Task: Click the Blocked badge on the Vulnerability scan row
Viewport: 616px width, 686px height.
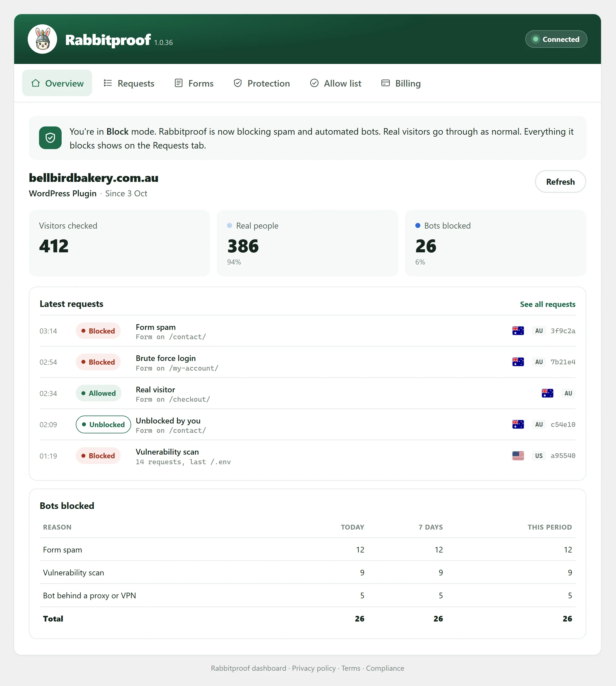Action: pos(98,456)
